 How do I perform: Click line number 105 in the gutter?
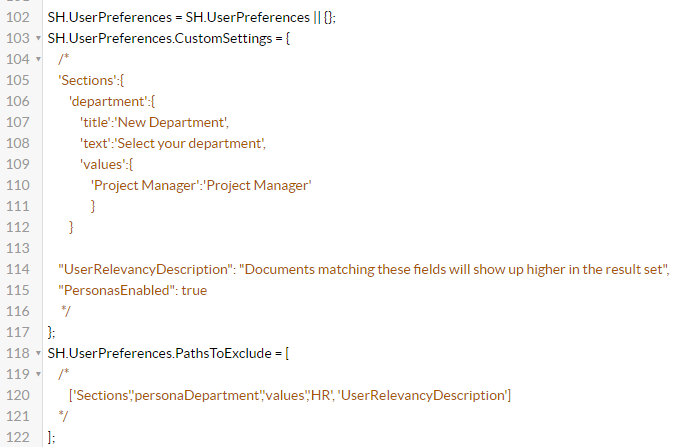(17, 81)
